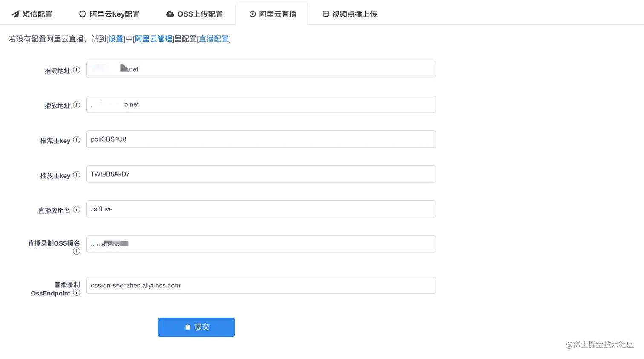
Task: Go to 视频点播上传 tab
Action: click(x=349, y=14)
